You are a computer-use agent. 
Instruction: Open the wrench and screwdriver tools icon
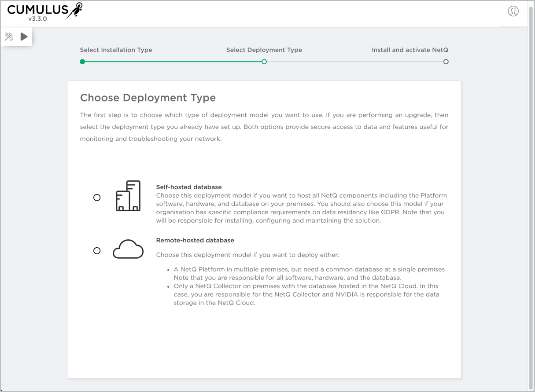coord(9,37)
